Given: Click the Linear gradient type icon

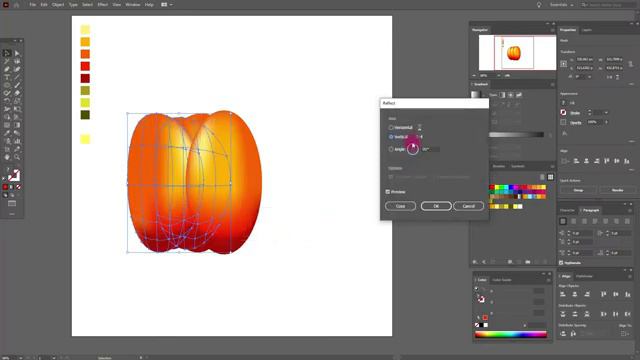Looking at the screenshot, I should tap(502, 95).
